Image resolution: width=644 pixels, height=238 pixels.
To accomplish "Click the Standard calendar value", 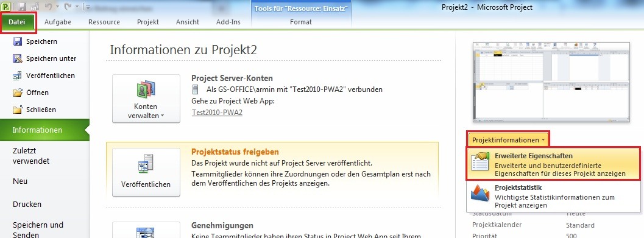I will tap(580, 225).
